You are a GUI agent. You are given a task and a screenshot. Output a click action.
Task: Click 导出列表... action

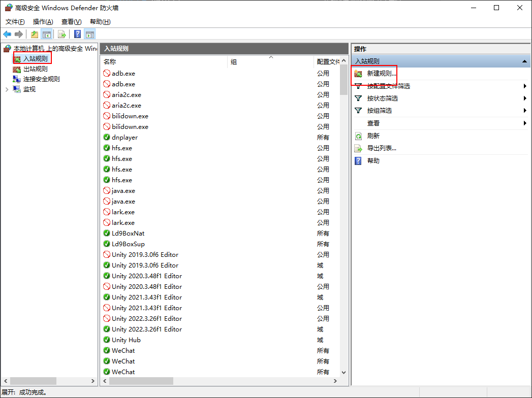point(382,148)
